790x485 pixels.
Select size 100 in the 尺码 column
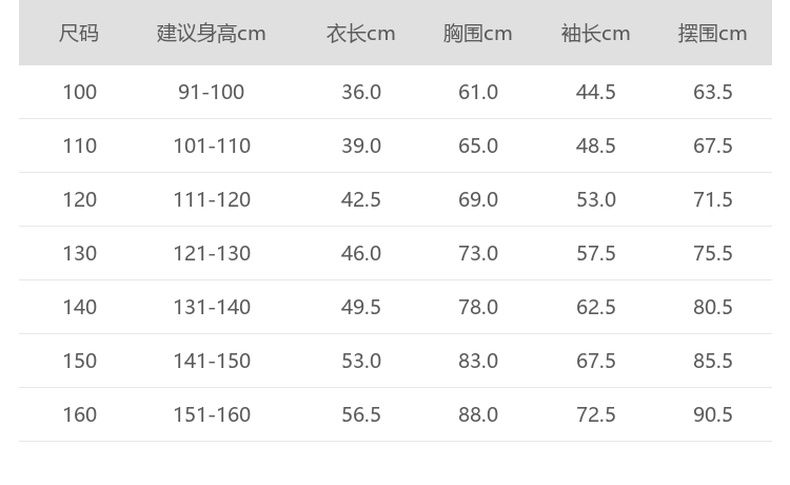point(79,92)
